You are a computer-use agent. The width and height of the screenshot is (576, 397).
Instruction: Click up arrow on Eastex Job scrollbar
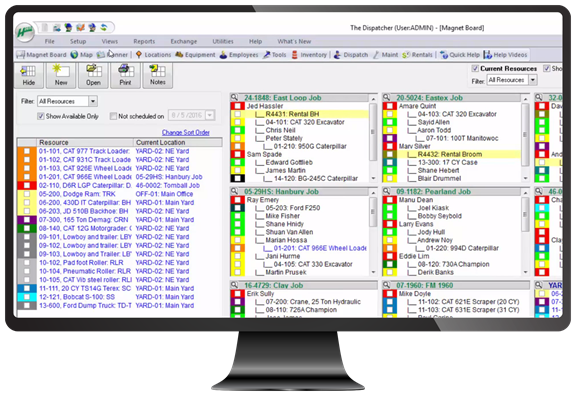[525, 99]
